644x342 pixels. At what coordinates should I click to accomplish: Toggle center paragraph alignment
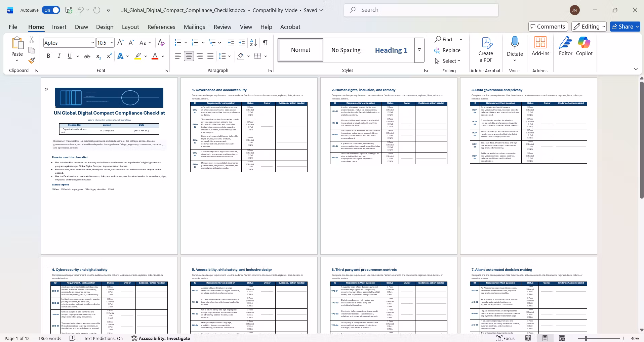(x=189, y=56)
